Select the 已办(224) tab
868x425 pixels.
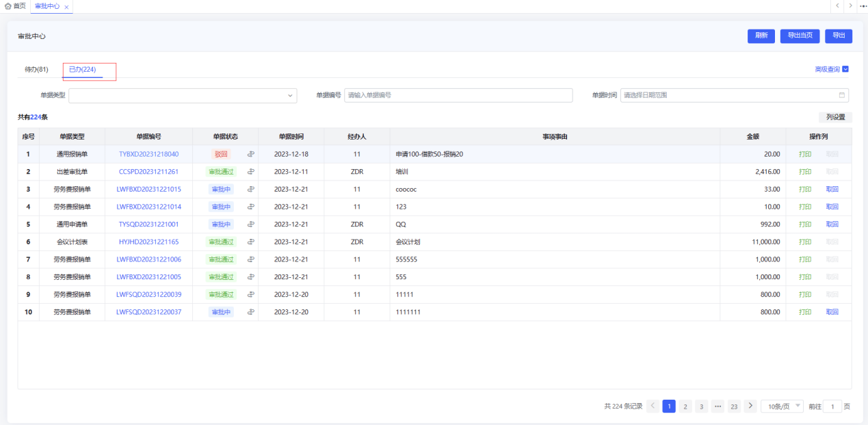pyautogui.click(x=82, y=69)
